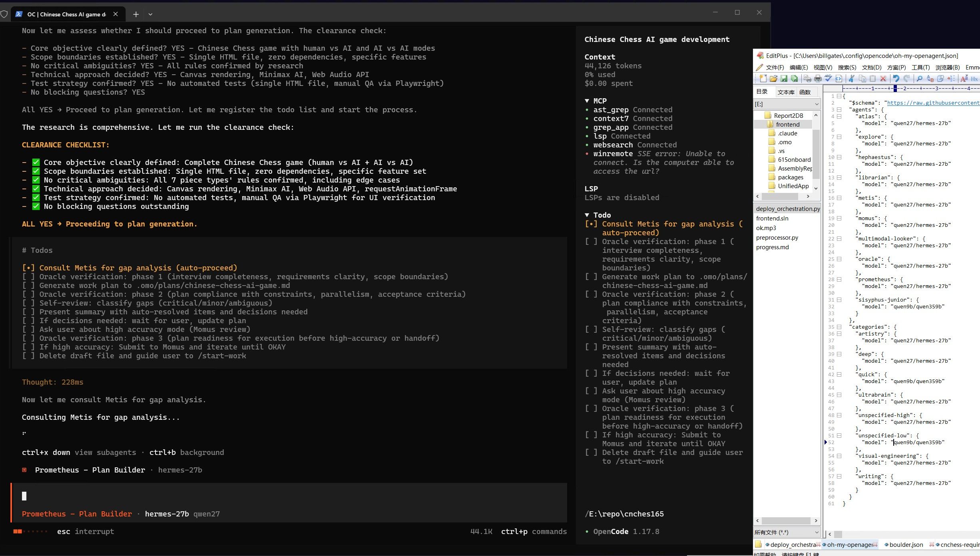Screen dimensions: 980x556
Task: Open the $schema GitHub URL link
Action: [x=933, y=103]
